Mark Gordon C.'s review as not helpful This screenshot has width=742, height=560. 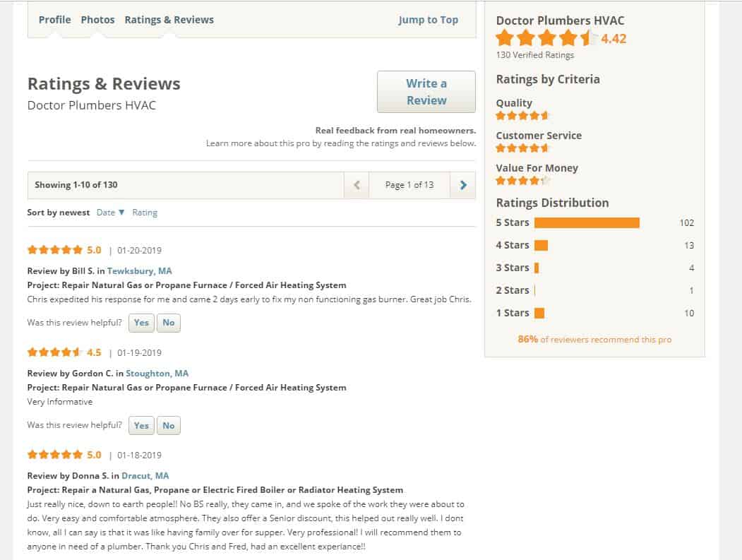[x=168, y=425]
